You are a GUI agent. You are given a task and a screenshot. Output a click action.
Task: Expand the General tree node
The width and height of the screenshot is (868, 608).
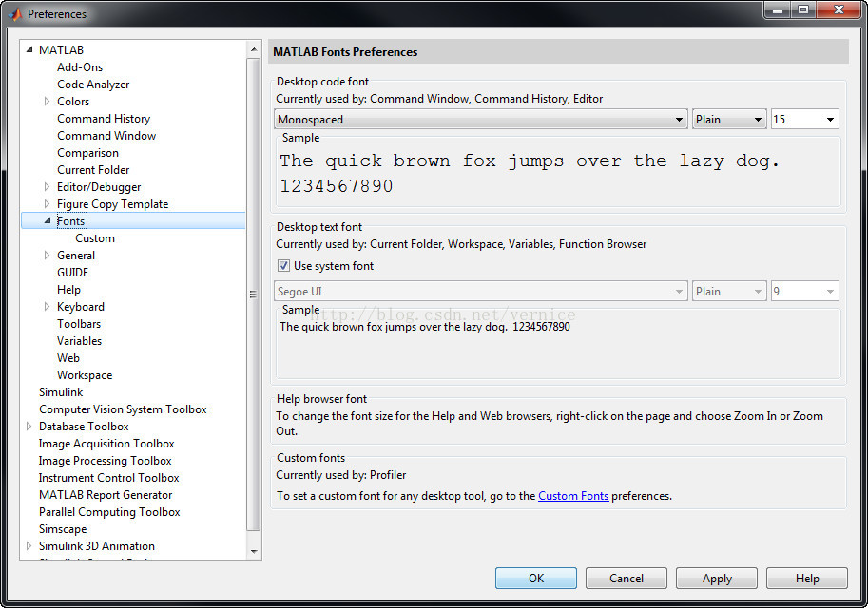click(47, 255)
